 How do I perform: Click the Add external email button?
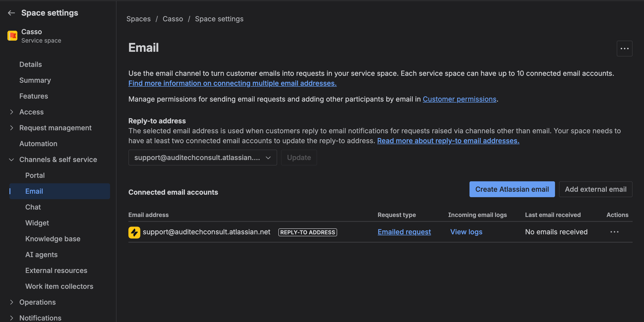coord(595,189)
